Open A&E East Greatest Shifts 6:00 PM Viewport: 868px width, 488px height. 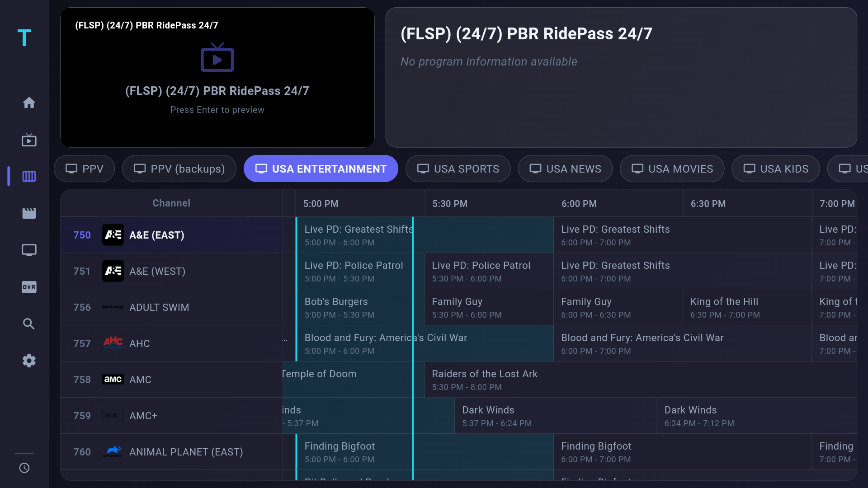point(683,235)
